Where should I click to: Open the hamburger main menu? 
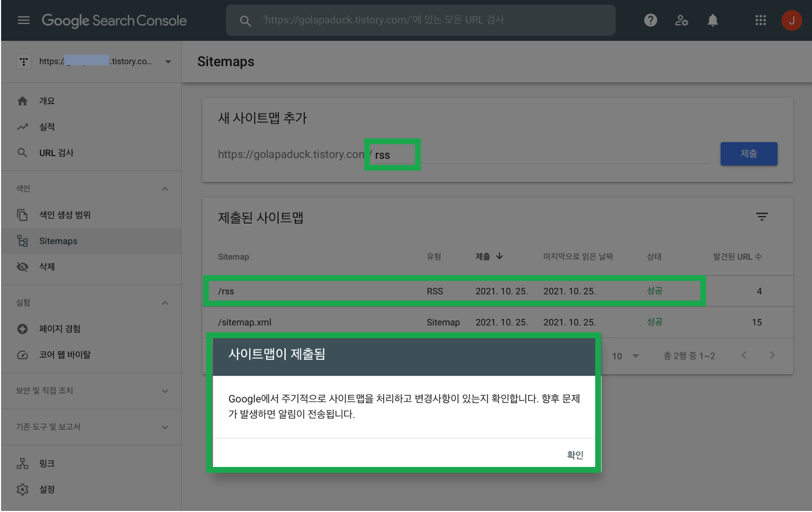point(23,20)
